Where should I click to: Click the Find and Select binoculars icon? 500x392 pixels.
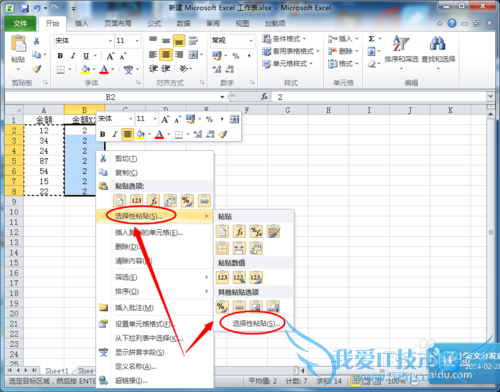(438, 44)
